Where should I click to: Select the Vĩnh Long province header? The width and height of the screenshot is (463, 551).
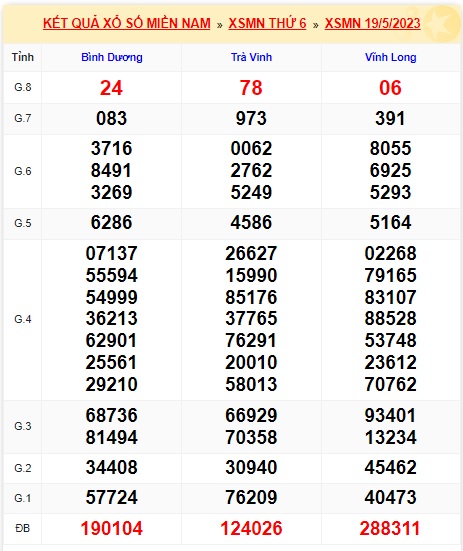click(x=391, y=57)
